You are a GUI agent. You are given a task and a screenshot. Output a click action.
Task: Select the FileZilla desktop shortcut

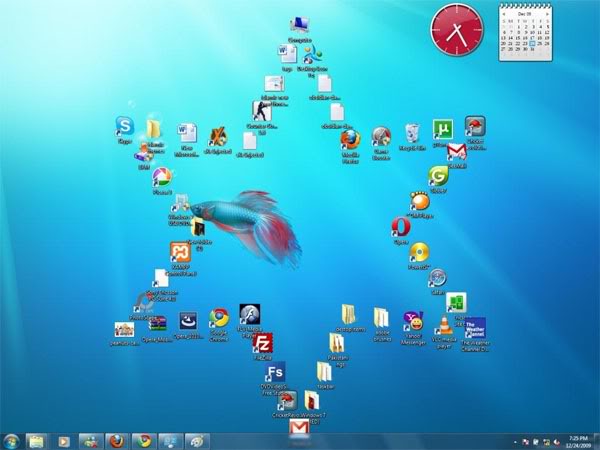(262, 343)
